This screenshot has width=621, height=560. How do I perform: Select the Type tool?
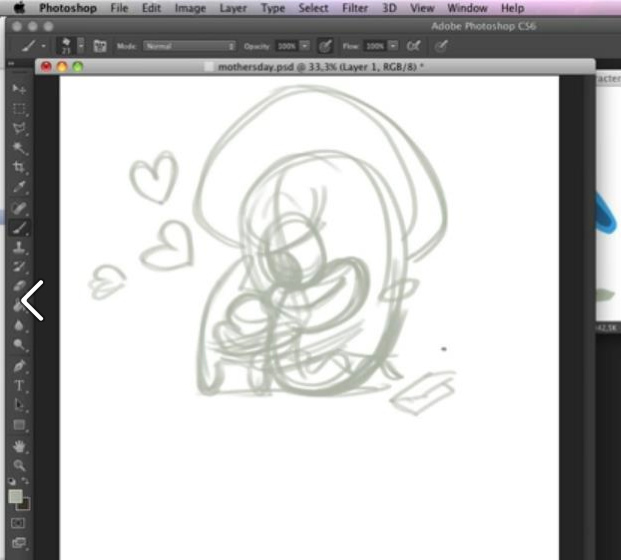[19, 385]
